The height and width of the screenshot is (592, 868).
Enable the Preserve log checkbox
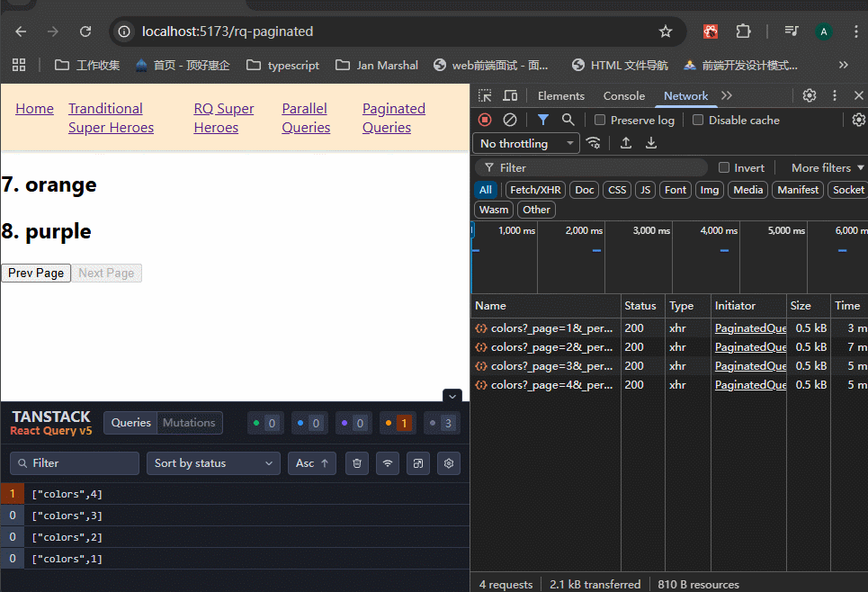(600, 120)
